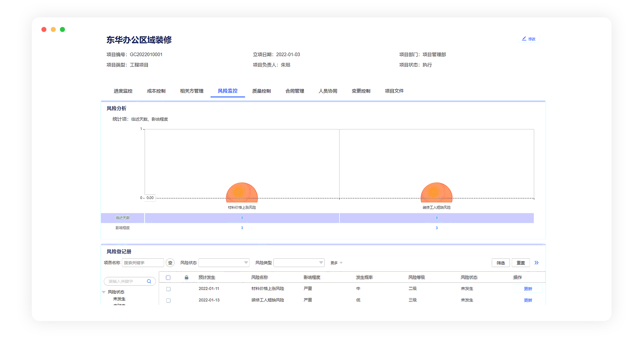Check the 2022-01-13 risk row checkbox

pos(169,300)
